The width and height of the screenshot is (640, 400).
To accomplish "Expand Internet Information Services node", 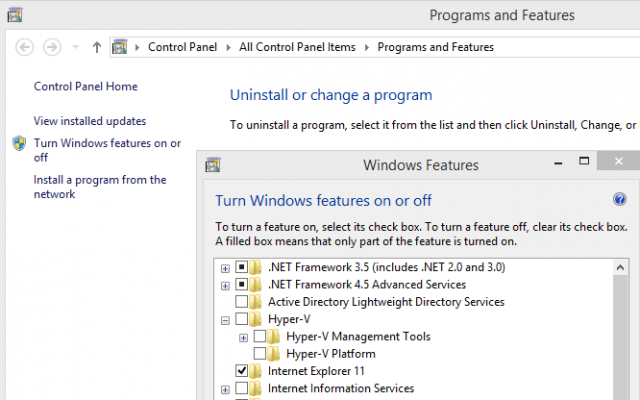I will [225, 390].
